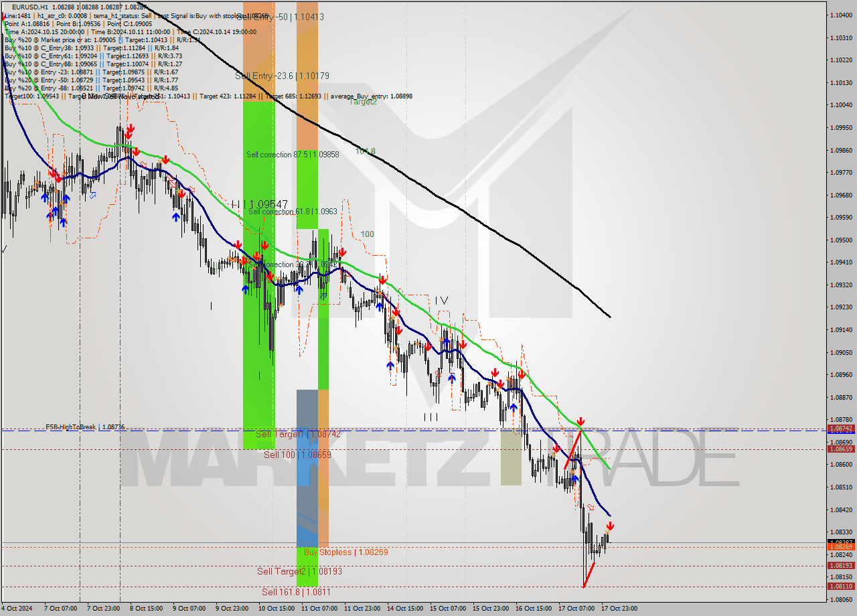Click the latest red sell arrow near current price
857x616 pixels.
[610, 526]
